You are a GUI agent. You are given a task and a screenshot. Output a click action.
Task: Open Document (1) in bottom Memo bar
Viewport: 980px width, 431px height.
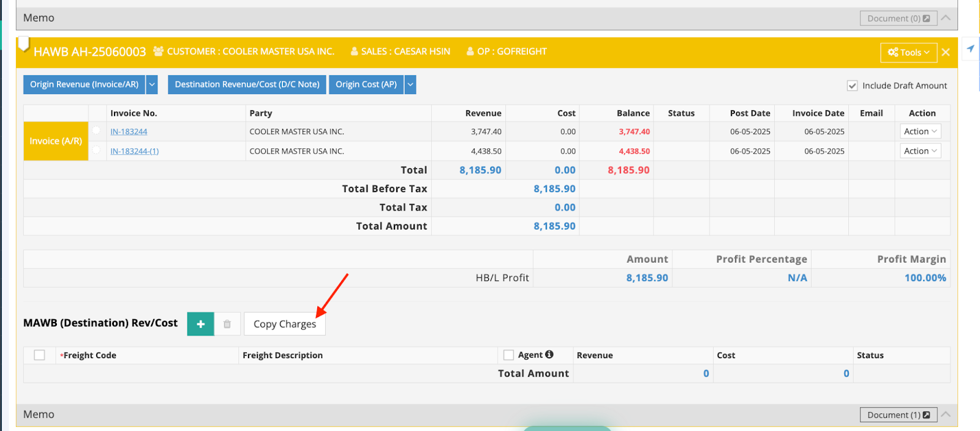click(x=898, y=414)
